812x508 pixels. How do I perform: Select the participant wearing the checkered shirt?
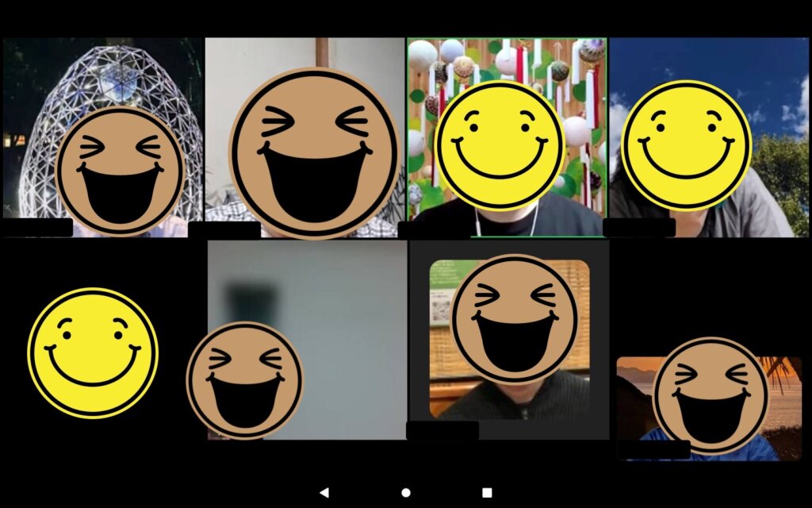click(305, 137)
